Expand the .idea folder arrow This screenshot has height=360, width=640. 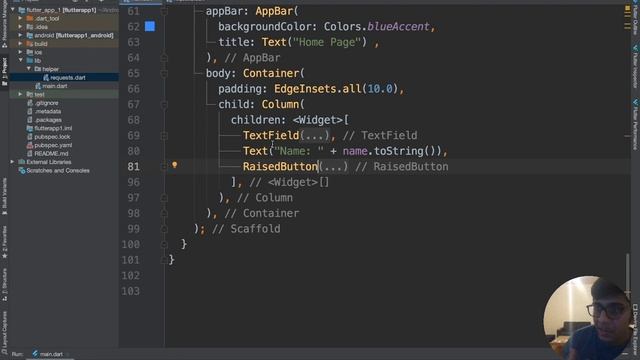point(20,27)
